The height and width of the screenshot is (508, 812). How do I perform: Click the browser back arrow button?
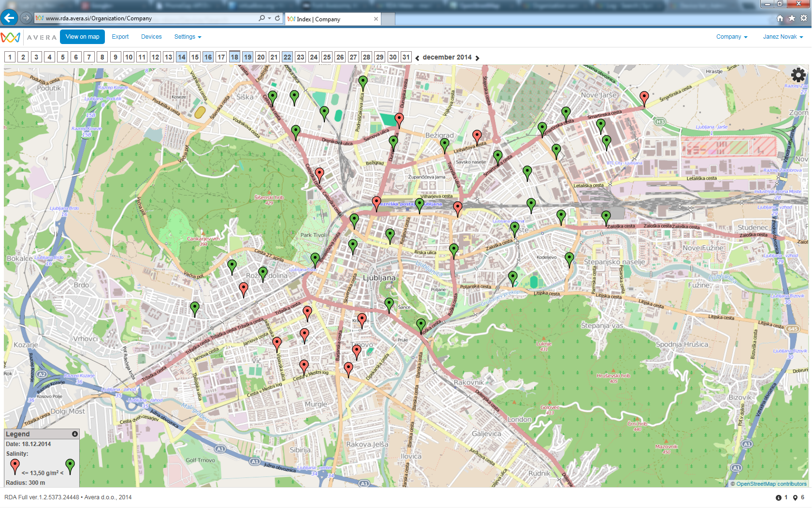click(9, 18)
